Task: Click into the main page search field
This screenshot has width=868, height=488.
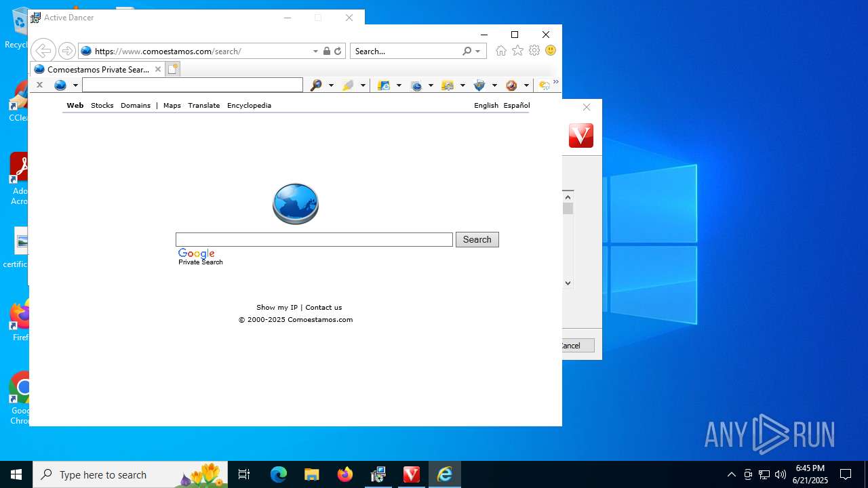Action: [x=314, y=239]
